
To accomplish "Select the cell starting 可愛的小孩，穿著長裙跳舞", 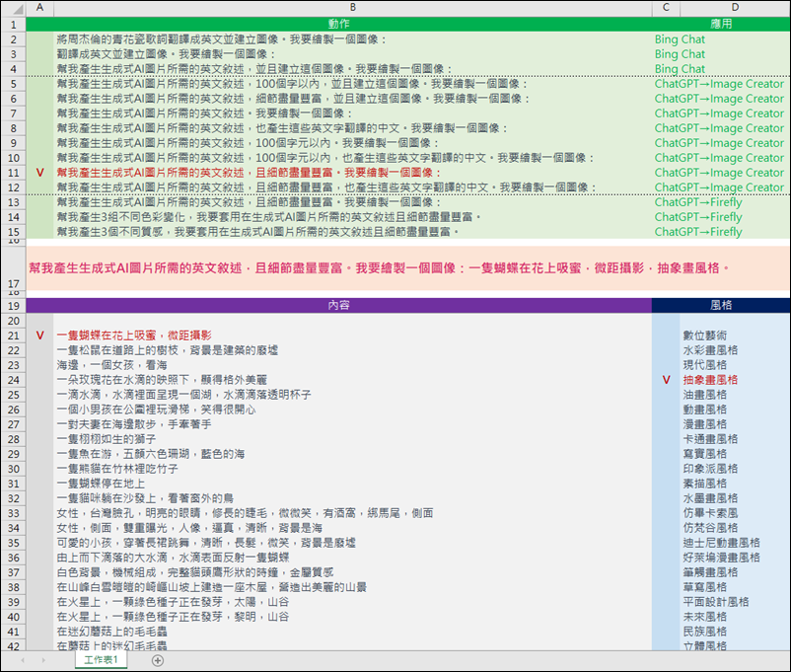I will click(x=353, y=543).
